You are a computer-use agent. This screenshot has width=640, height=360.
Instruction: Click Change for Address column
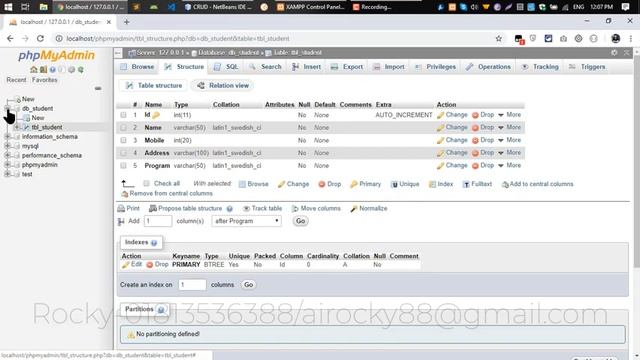point(452,153)
